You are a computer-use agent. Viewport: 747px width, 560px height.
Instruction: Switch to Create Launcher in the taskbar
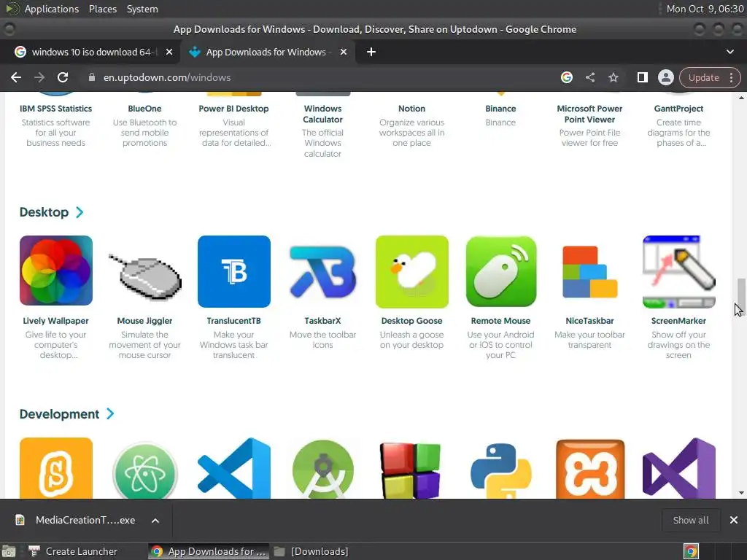pyautogui.click(x=73, y=551)
